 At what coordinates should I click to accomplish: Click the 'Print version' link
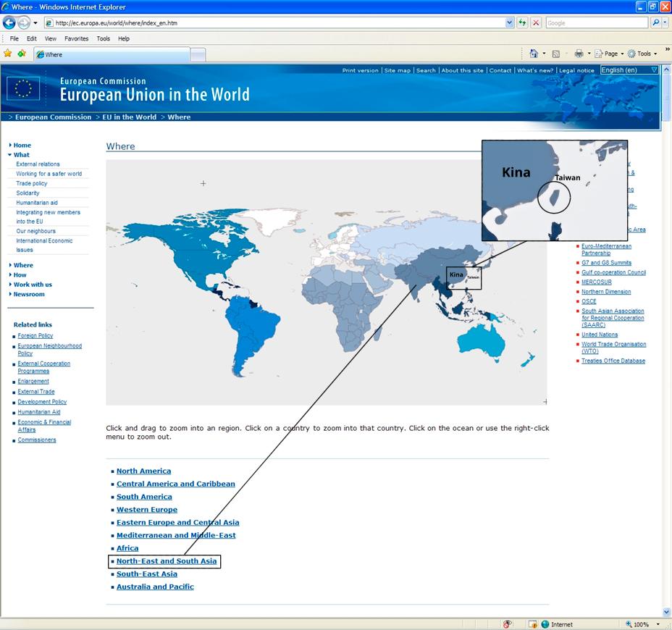coord(360,70)
